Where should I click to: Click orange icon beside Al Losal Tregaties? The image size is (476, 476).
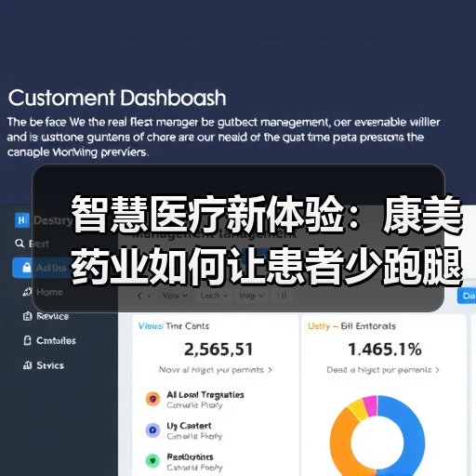(152, 399)
